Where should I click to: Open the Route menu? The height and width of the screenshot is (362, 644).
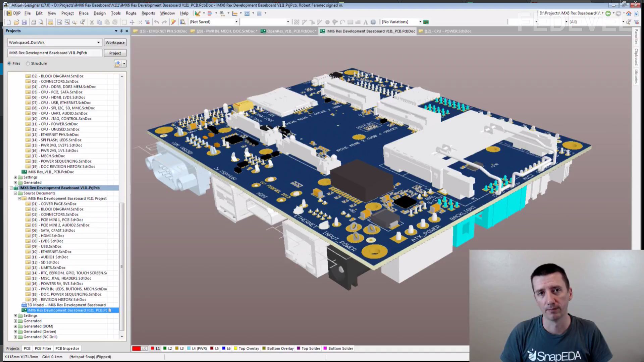131,13
